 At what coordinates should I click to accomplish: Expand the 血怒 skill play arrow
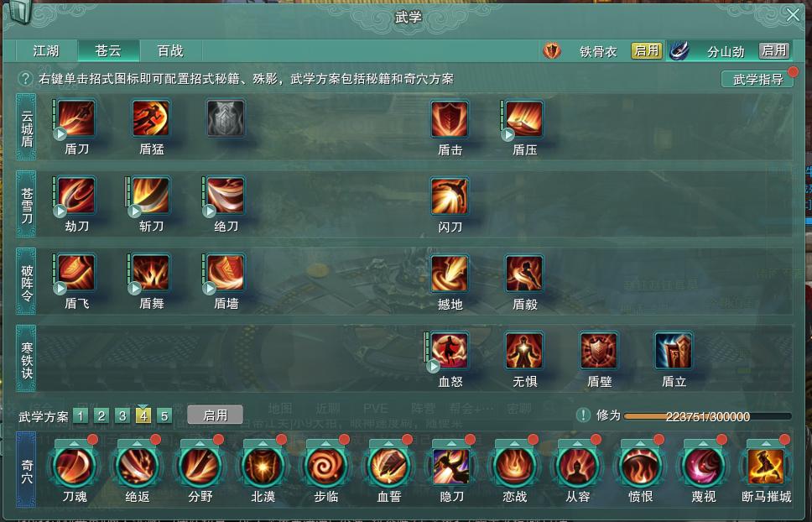tap(433, 366)
